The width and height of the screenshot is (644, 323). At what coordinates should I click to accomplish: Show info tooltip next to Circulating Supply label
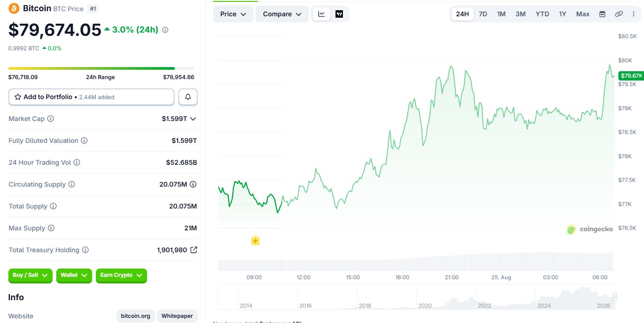[x=72, y=184]
